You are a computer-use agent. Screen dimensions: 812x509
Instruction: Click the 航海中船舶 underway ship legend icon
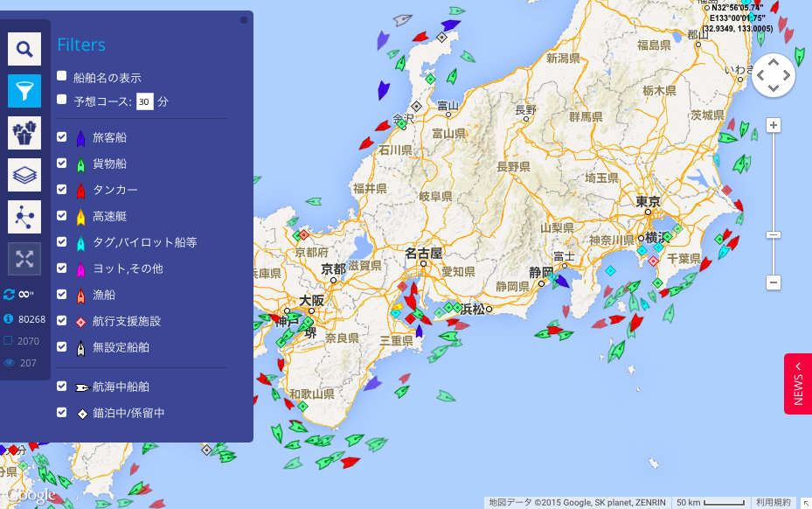[82, 387]
